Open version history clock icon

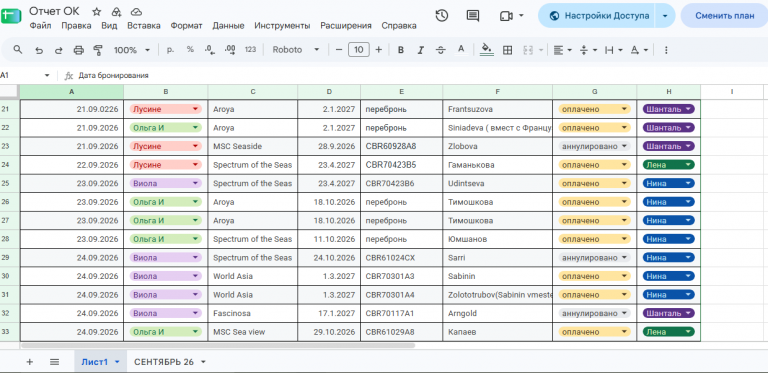pos(442,16)
